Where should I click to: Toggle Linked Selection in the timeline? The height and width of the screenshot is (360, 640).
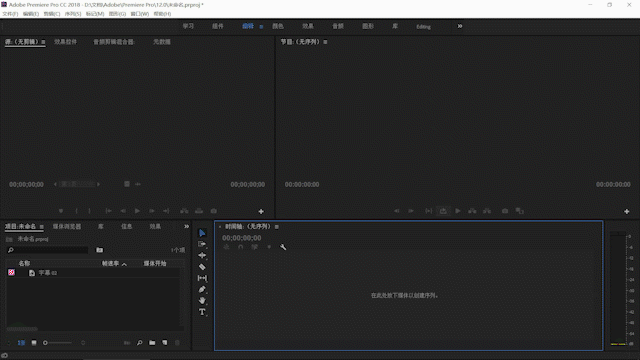click(254, 247)
